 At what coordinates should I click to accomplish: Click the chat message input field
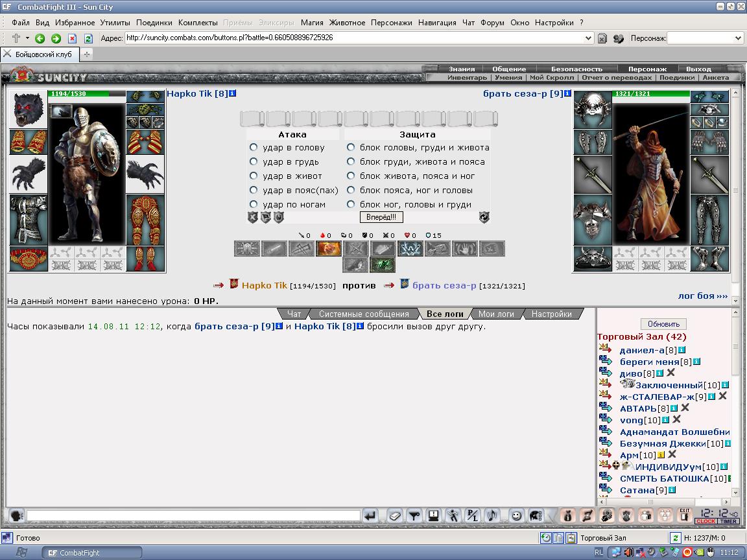(x=193, y=516)
